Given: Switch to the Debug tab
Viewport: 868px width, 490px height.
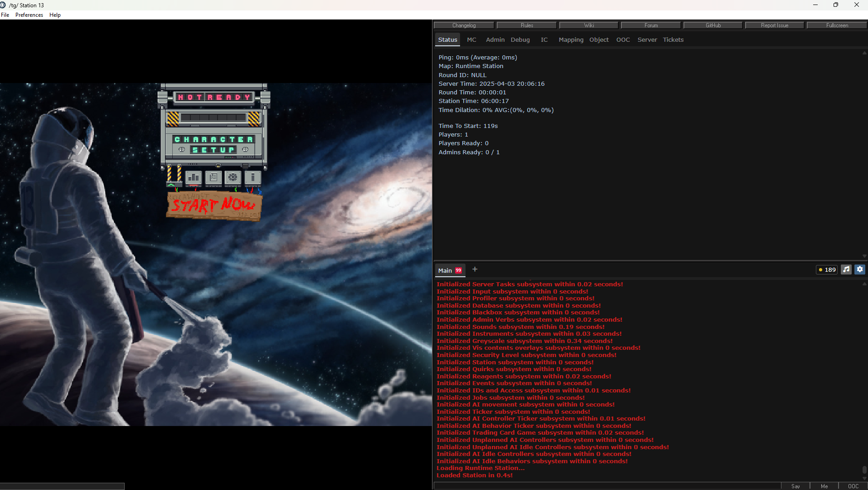Looking at the screenshot, I should (520, 39).
